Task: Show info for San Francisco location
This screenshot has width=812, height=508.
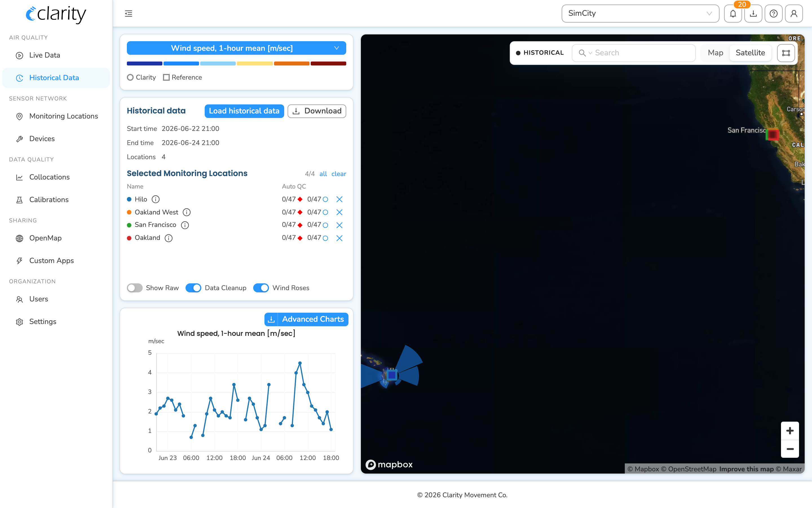Action: pos(185,225)
